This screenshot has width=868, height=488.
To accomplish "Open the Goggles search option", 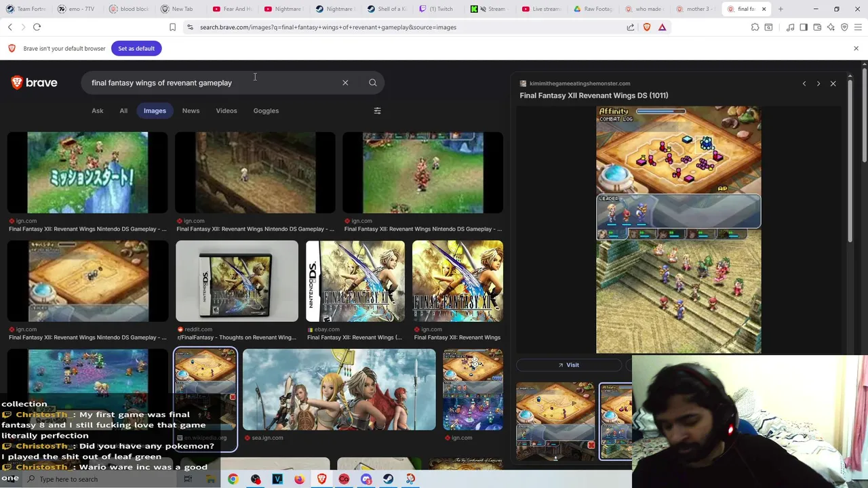I will pyautogui.click(x=266, y=110).
